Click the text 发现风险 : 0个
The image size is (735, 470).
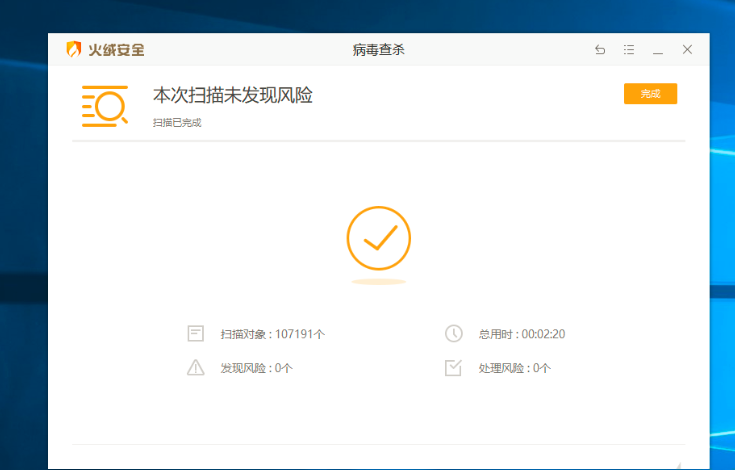click(x=256, y=368)
